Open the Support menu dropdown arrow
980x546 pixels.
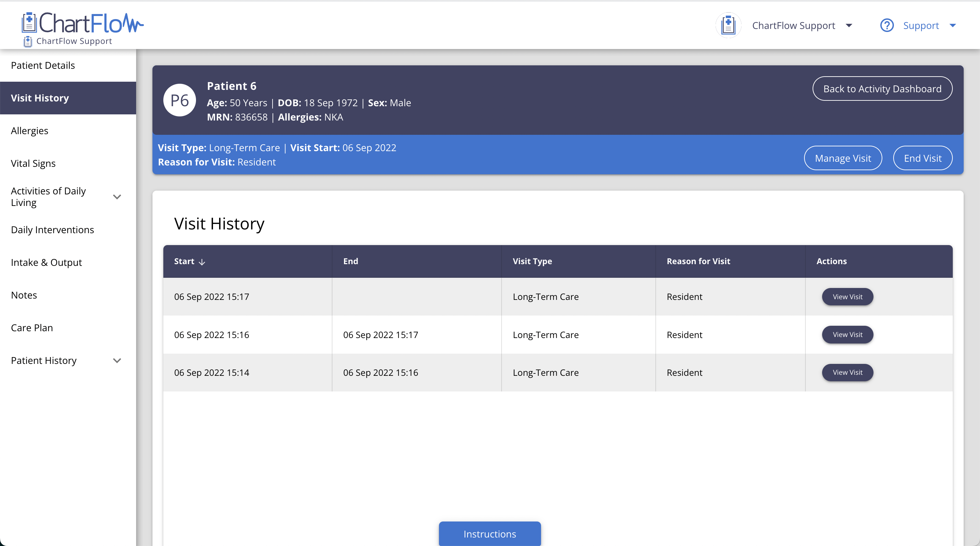coord(953,26)
